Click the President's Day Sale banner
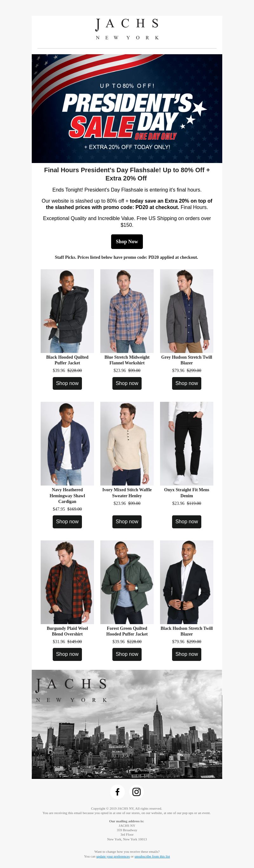Image resolution: width=254 pixels, height=868 pixels. (127, 108)
